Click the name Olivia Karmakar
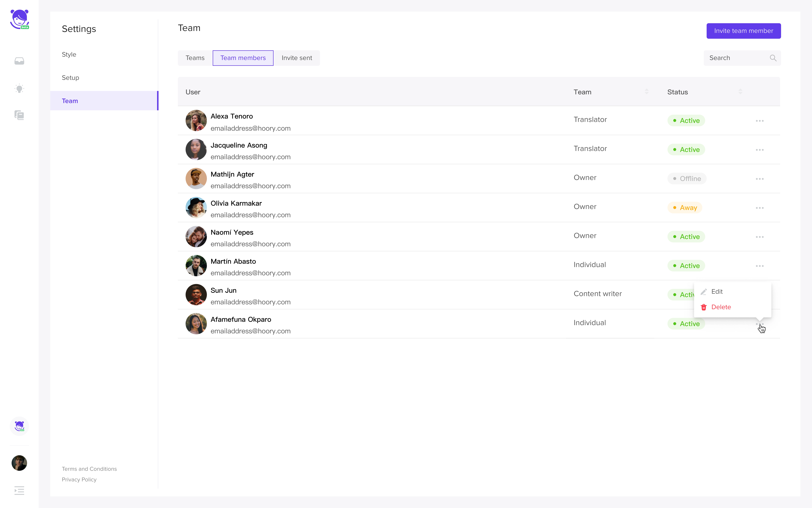The image size is (812, 508). pos(236,203)
